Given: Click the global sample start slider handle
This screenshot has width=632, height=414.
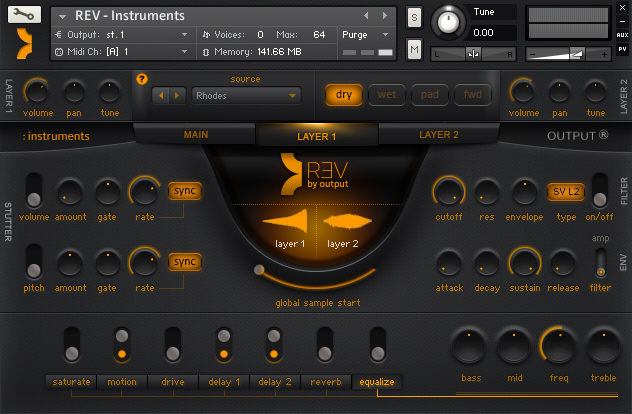Looking at the screenshot, I should [x=259, y=270].
